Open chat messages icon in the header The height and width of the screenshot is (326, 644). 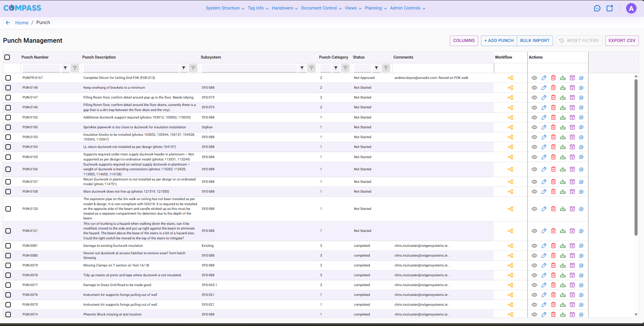pos(597,8)
